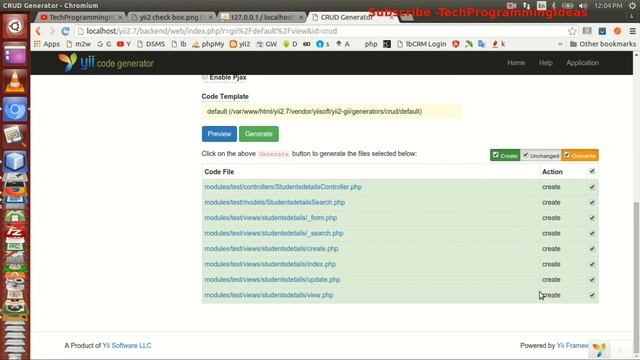Viewport: 640px width, 360px height.
Task: Click the Code Template field
Action: (x=331, y=111)
